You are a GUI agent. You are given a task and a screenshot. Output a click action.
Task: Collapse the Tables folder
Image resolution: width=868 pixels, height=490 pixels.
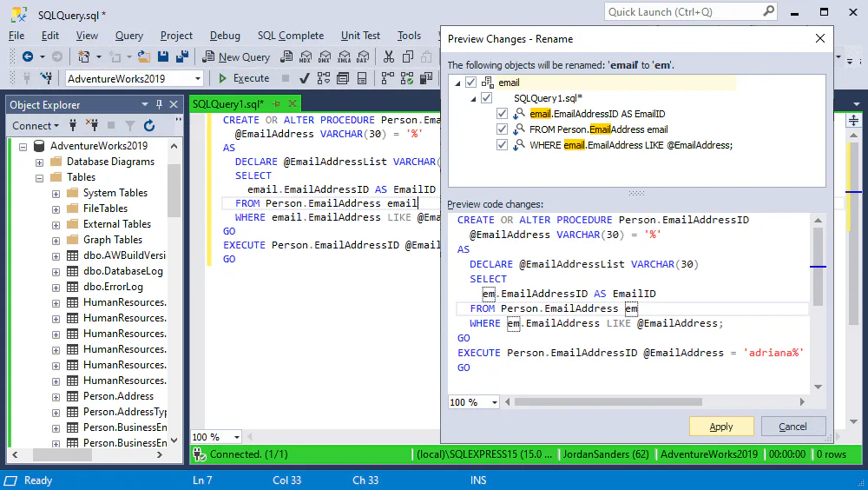pyautogui.click(x=39, y=178)
